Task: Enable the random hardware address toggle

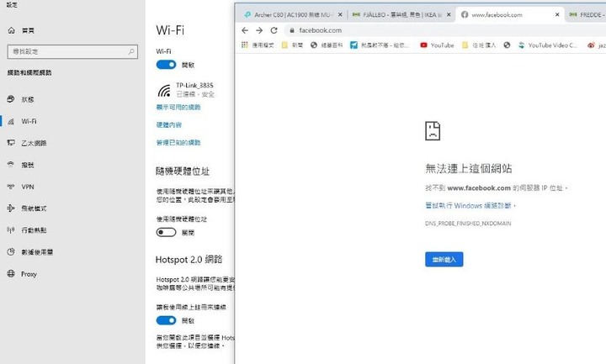Action: [x=166, y=232]
